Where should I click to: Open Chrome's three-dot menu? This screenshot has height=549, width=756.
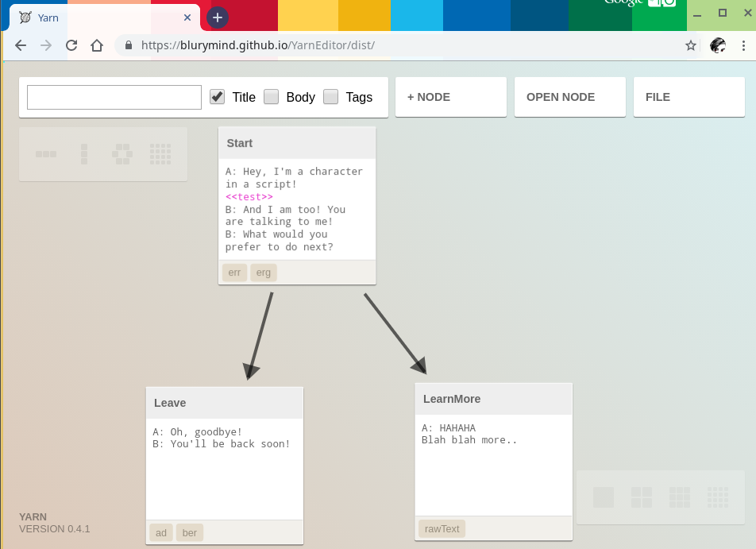point(743,45)
